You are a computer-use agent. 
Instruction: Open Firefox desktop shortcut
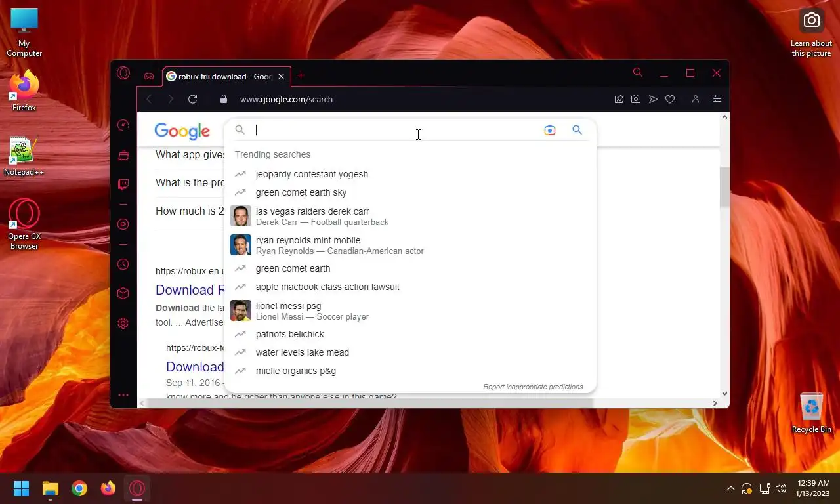coord(24,91)
